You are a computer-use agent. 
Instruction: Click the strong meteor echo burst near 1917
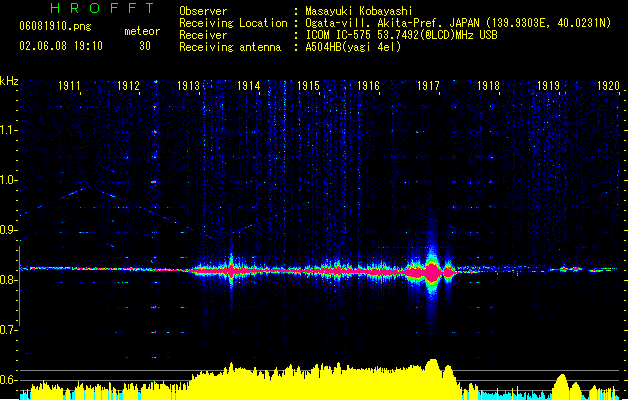coord(432,272)
